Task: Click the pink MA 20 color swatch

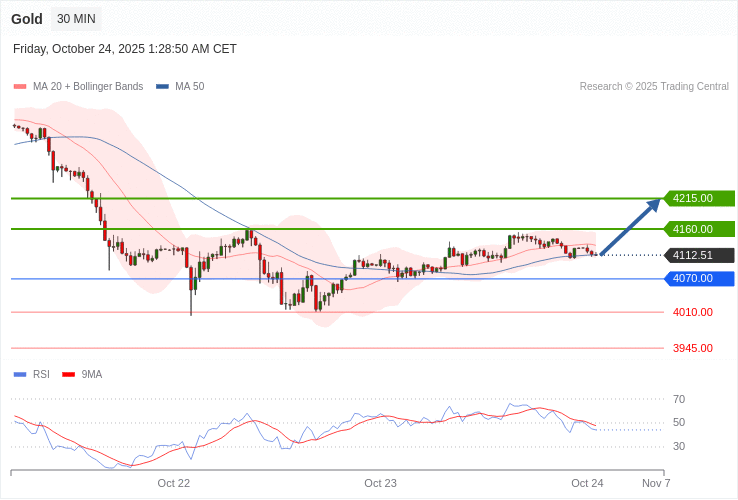Action: click(x=20, y=87)
